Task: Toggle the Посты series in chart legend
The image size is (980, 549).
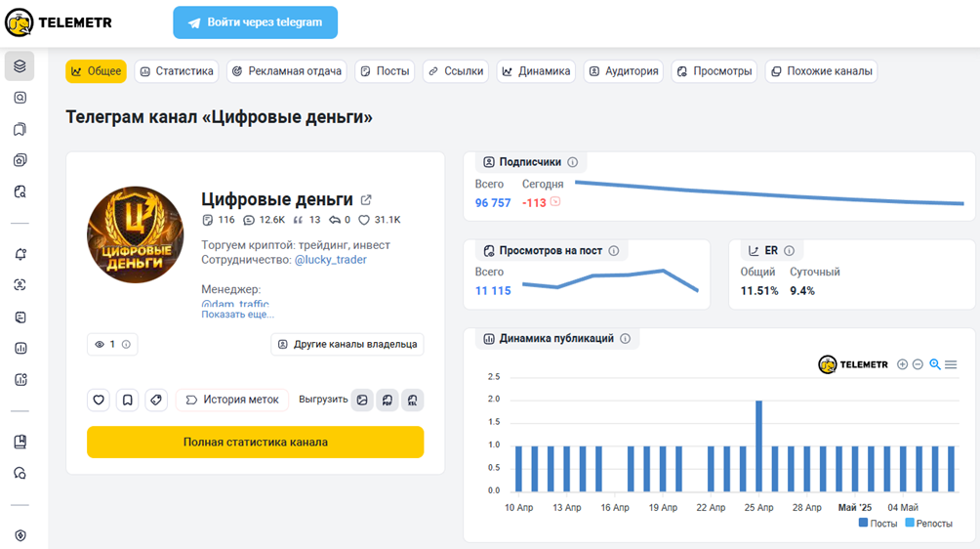Action: tap(878, 524)
